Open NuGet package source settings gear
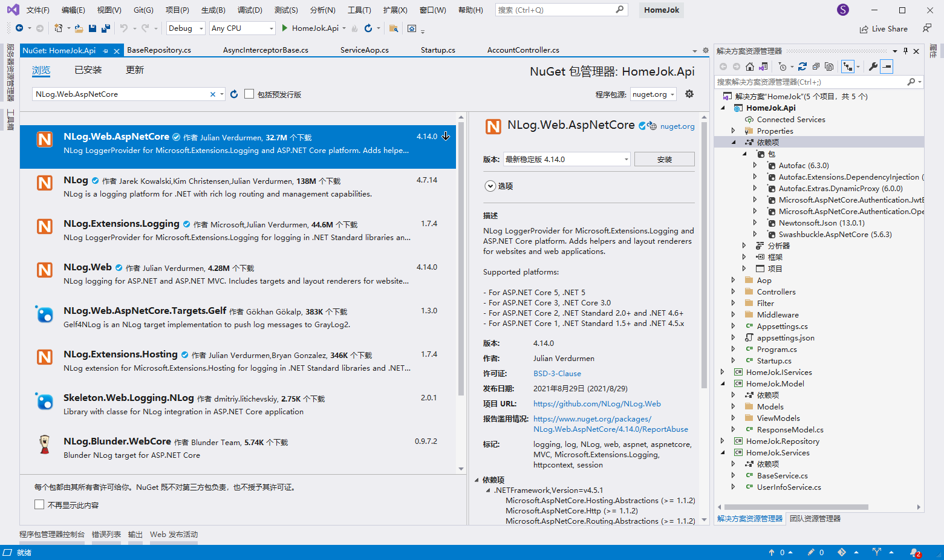 point(689,94)
